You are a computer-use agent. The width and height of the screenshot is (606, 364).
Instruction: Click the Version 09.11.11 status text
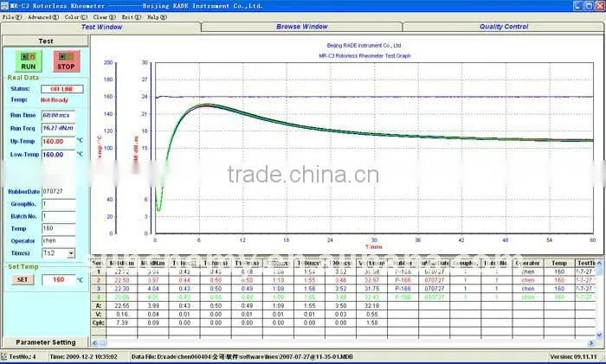click(x=573, y=357)
